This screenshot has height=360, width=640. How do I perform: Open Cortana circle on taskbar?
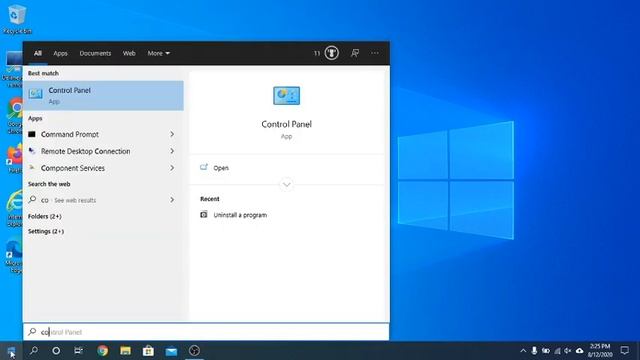tap(56, 351)
